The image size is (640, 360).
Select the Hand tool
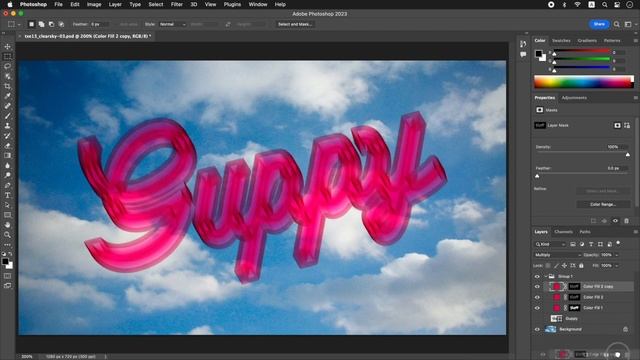7,225
